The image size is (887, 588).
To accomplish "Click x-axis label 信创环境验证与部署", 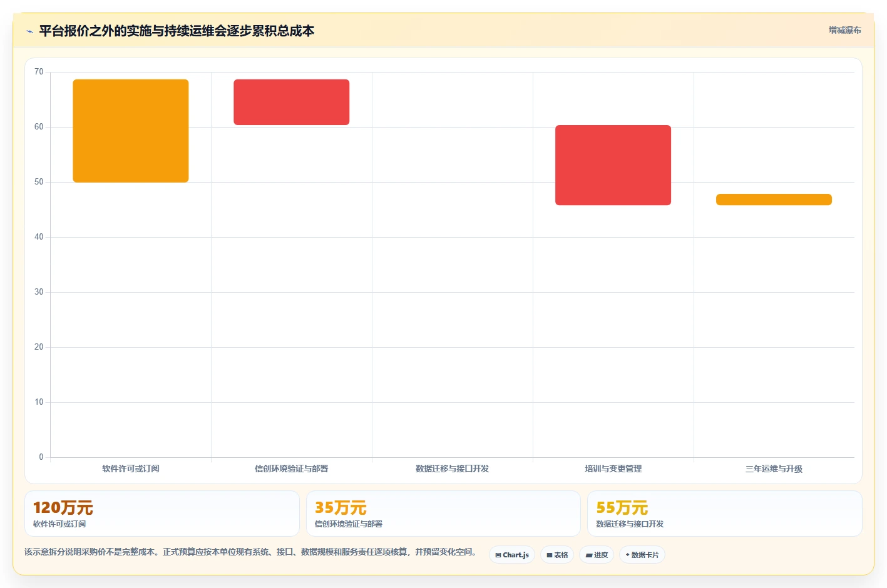I will (x=292, y=469).
